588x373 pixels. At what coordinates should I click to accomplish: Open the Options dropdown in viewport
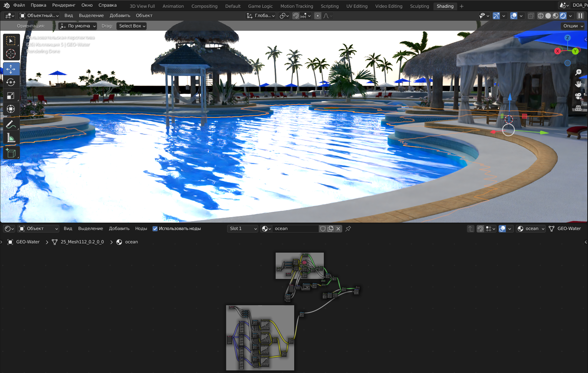(573, 26)
